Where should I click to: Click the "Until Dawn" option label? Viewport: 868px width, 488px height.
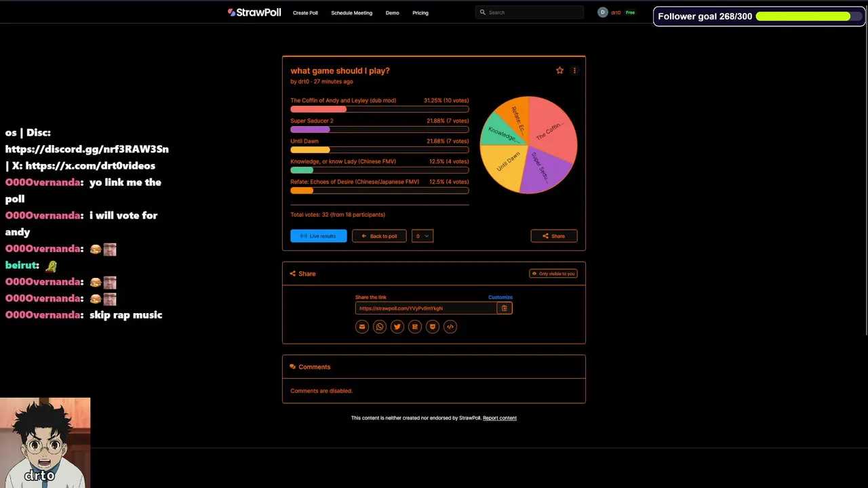304,141
